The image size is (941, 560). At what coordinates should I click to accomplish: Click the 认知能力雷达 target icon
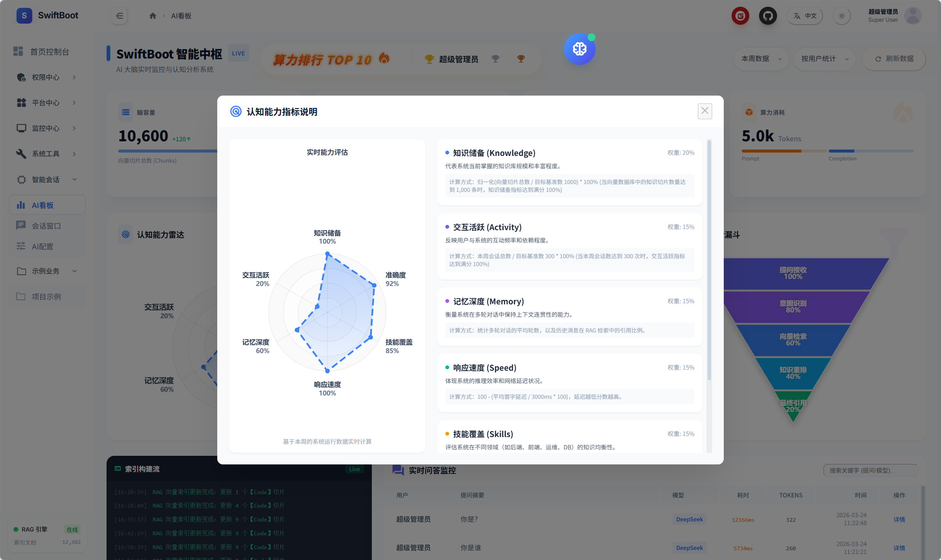coord(126,234)
